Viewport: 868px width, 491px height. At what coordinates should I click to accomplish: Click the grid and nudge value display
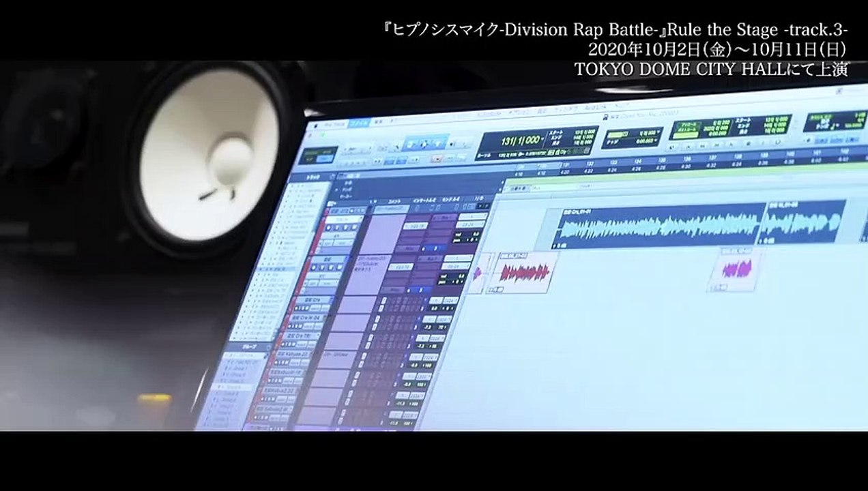[631, 138]
